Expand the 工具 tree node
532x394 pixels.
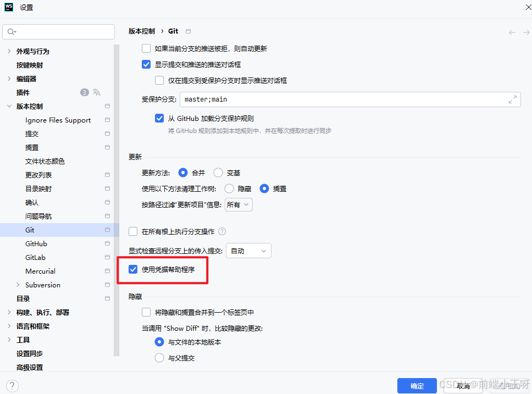(x=9, y=340)
